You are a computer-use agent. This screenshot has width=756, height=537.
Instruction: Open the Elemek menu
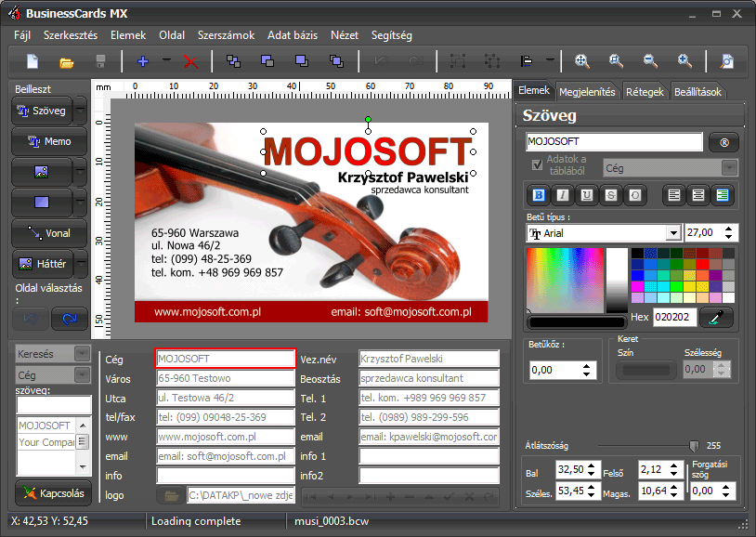click(x=128, y=35)
